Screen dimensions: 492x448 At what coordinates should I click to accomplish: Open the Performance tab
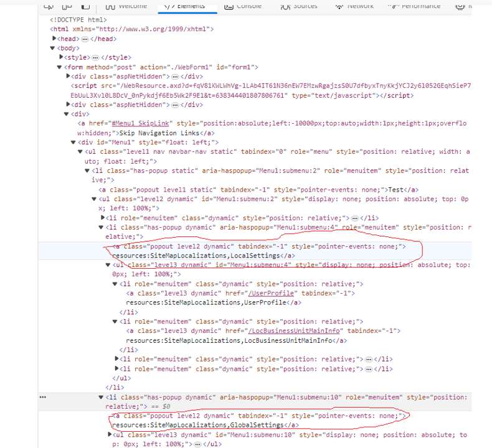[414, 6]
